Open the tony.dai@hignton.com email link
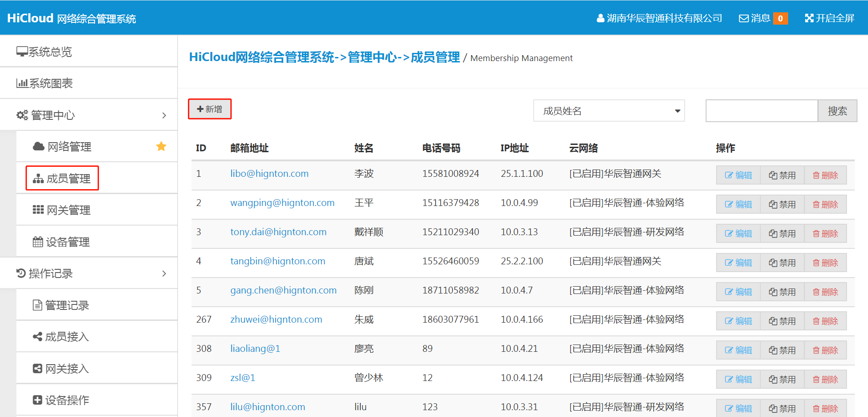 [x=278, y=232]
